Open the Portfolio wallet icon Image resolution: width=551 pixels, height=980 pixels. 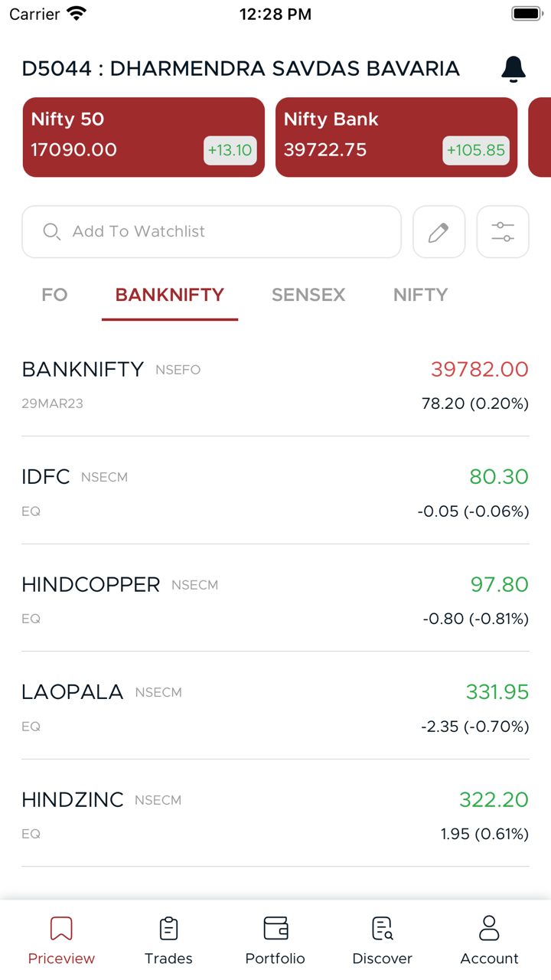275,929
